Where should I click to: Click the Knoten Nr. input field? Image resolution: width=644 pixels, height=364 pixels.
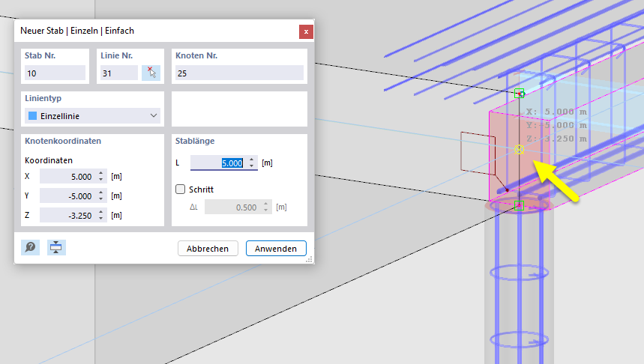(x=239, y=73)
